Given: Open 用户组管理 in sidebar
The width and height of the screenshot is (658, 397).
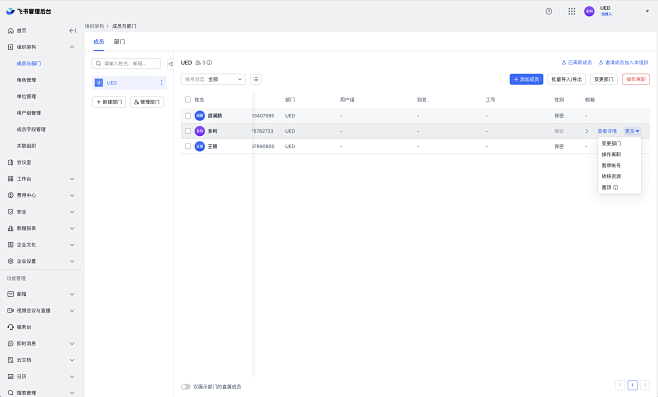Looking at the screenshot, I should pos(29,113).
